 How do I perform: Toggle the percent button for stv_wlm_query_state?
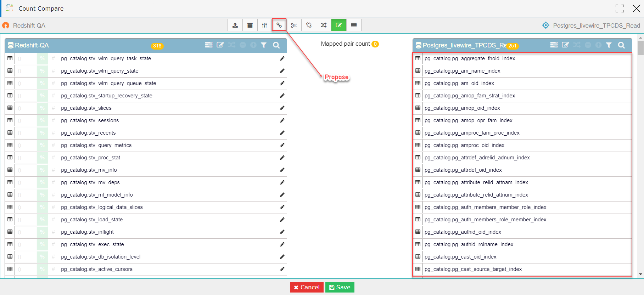pyautogui.click(x=42, y=71)
